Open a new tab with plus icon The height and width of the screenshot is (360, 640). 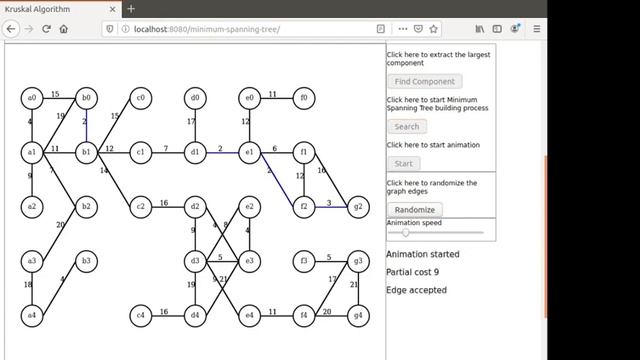pos(131,9)
